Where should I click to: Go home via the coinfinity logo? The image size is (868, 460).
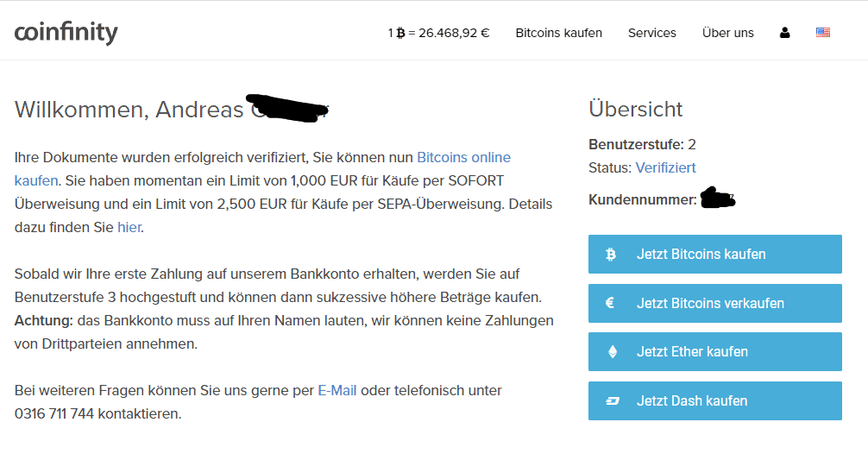66,33
